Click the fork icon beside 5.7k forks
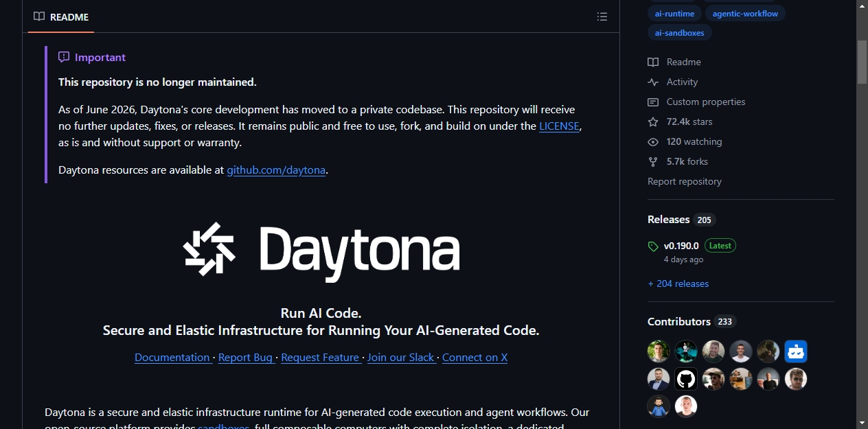868x429 pixels. tap(653, 162)
